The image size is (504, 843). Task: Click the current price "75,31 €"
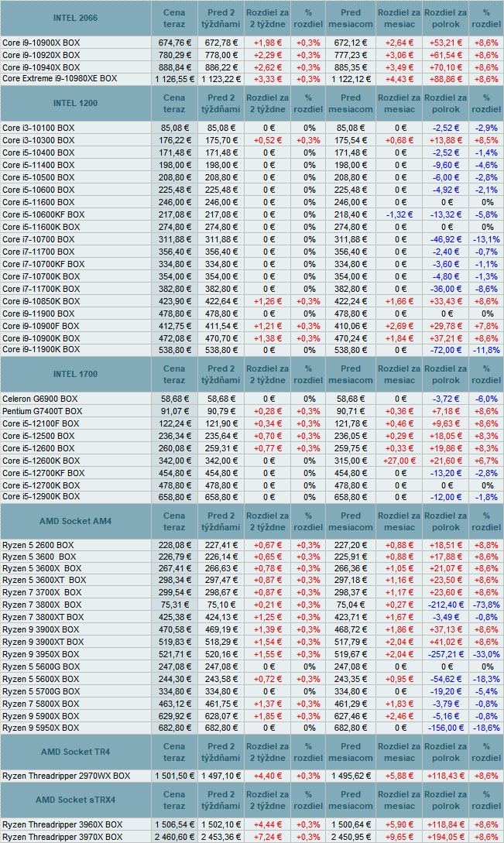[x=174, y=605]
